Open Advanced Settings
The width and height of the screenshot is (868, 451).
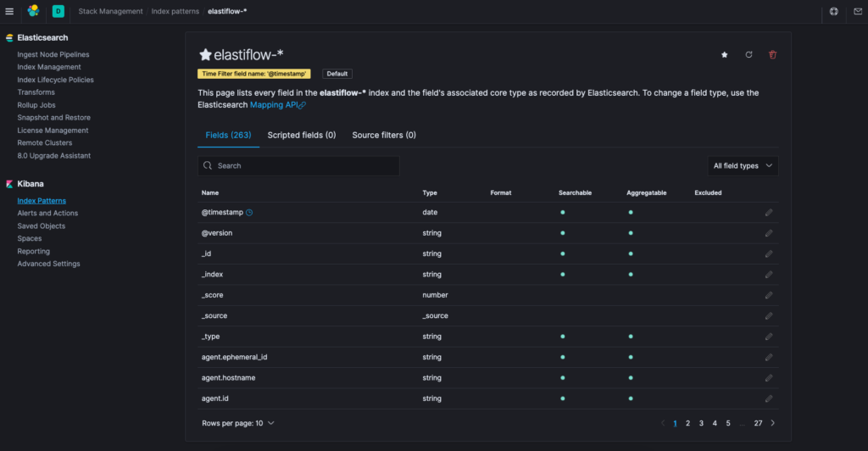[x=48, y=264]
